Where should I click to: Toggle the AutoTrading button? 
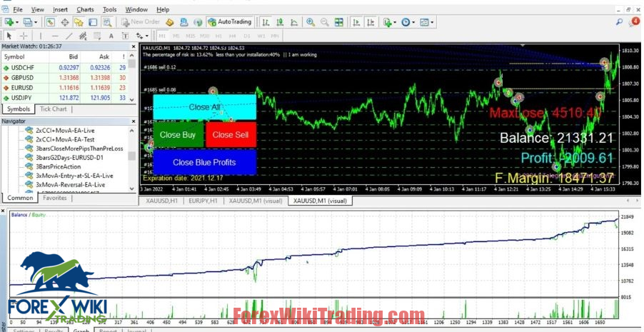229,22
